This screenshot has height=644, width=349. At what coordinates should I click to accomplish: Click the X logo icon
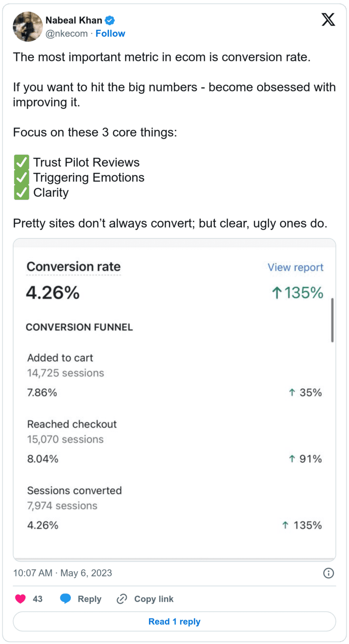328,20
